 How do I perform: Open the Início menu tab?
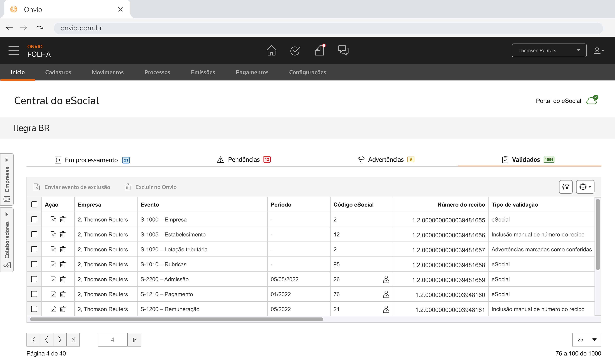18,72
